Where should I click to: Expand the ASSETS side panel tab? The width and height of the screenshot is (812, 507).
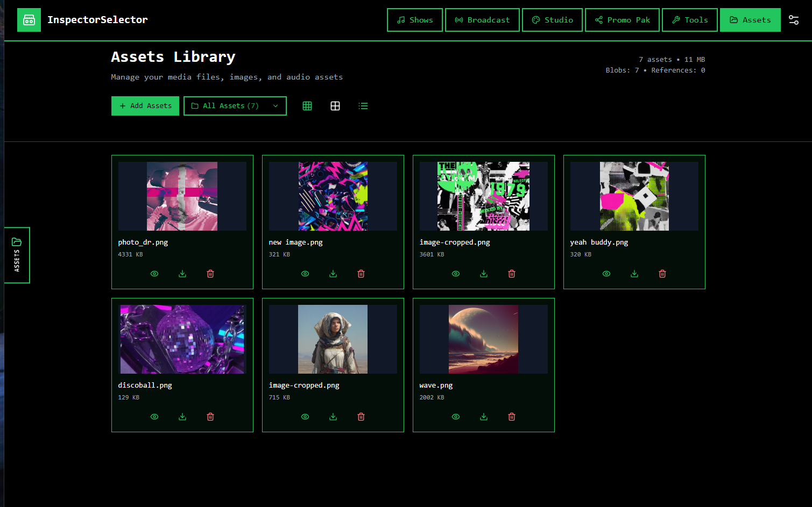click(x=17, y=255)
